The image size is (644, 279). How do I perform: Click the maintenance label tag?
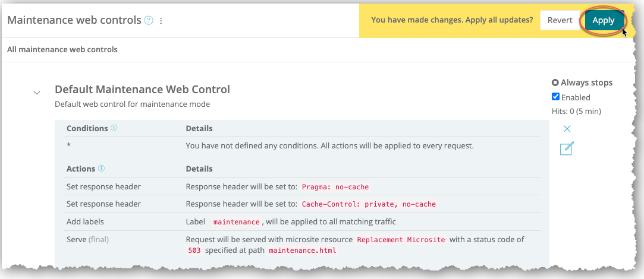(x=236, y=222)
